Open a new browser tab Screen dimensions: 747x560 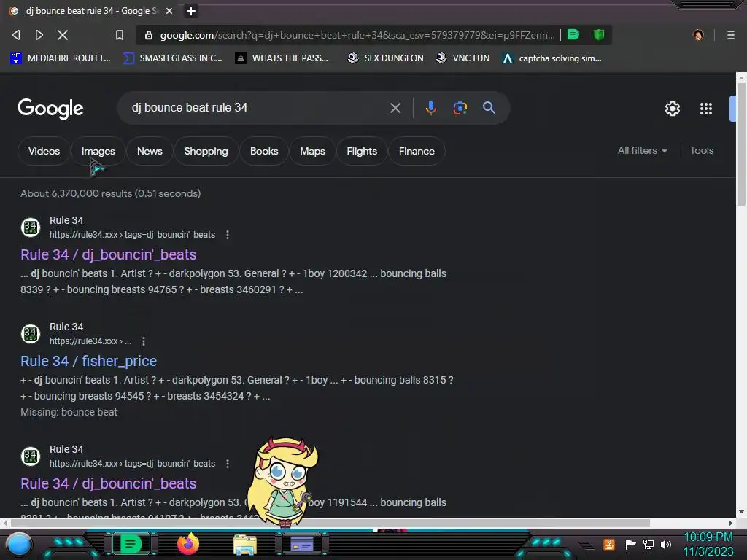pyautogui.click(x=191, y=11)
